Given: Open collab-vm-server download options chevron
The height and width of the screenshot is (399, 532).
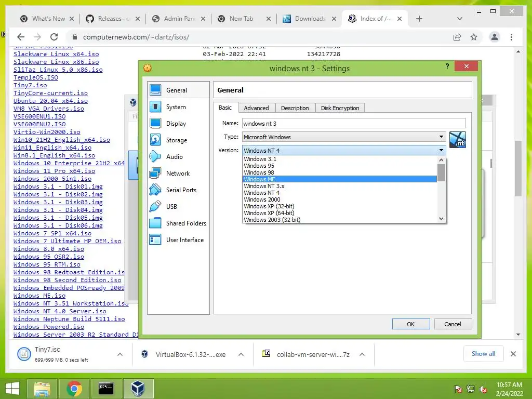Looking at the screenshot, I should coord(362,354).
